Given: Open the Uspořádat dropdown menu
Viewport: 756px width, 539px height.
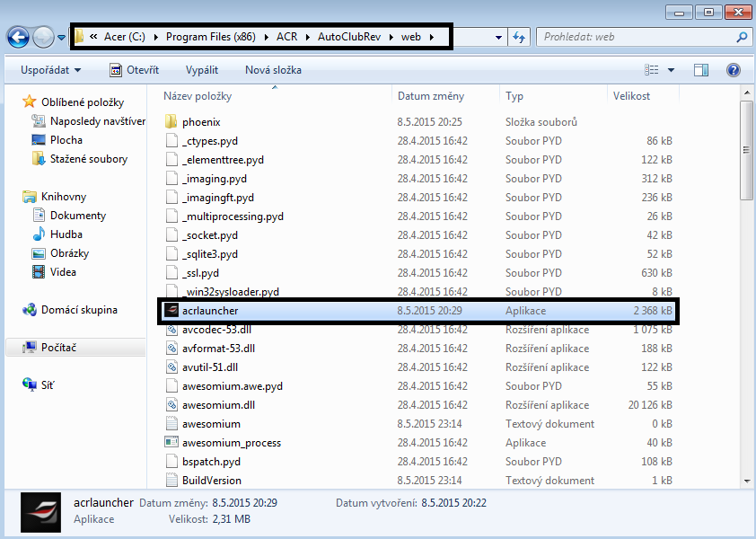Looking at the screenshot, I should click(50, 70).
